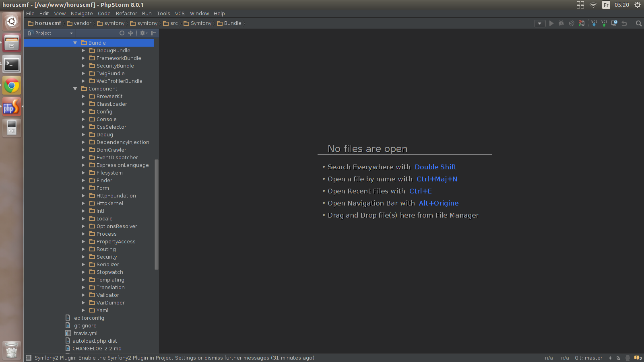Open the Wi-Fi network indicator

(593, 5)
